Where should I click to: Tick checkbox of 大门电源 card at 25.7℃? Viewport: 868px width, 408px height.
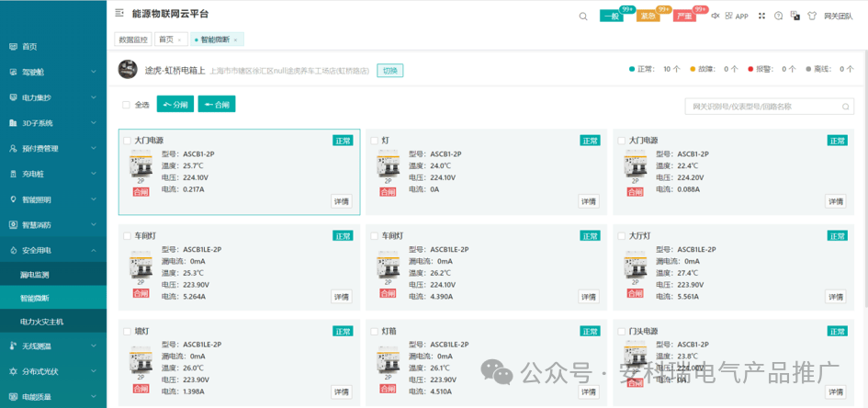point(128,141)
